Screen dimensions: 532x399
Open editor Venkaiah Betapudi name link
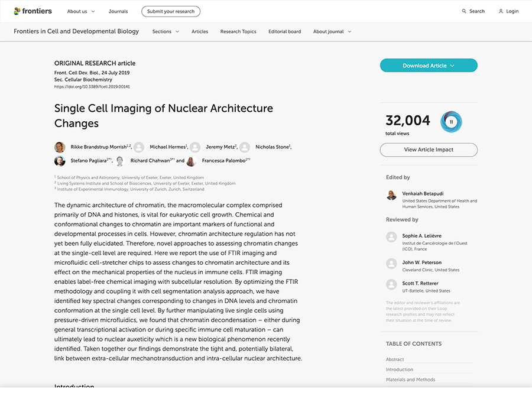(423, 193)
